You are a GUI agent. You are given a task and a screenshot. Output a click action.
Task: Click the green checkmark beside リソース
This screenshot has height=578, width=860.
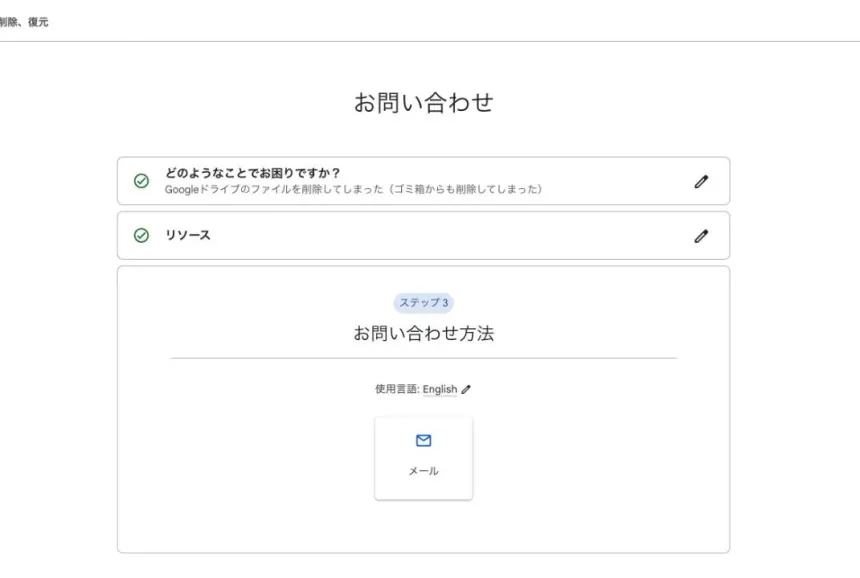coord(142,235)
